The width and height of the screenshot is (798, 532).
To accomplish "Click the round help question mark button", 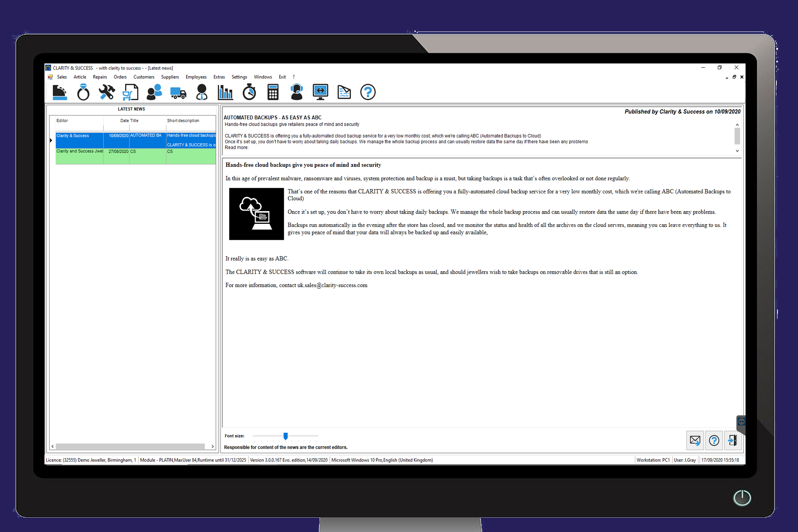I will [x=367, y=92].
